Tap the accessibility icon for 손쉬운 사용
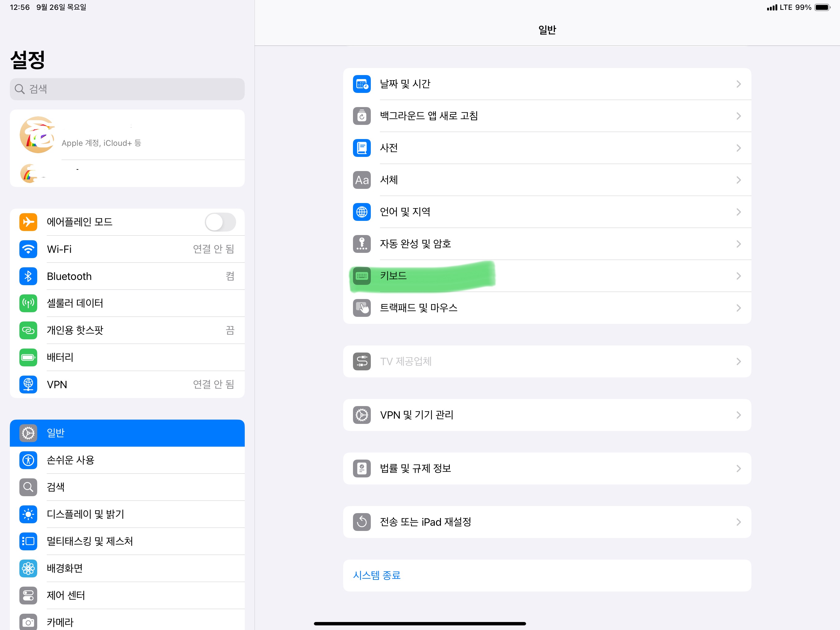The image size is (840, 630). pyautogui.click(x=28, y=460)
